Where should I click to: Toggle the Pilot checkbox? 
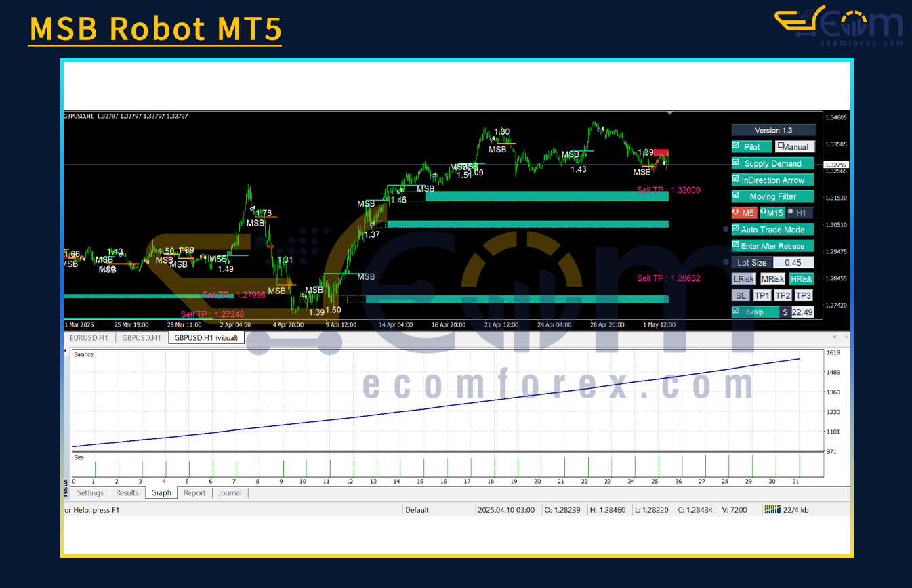(736, 146)
